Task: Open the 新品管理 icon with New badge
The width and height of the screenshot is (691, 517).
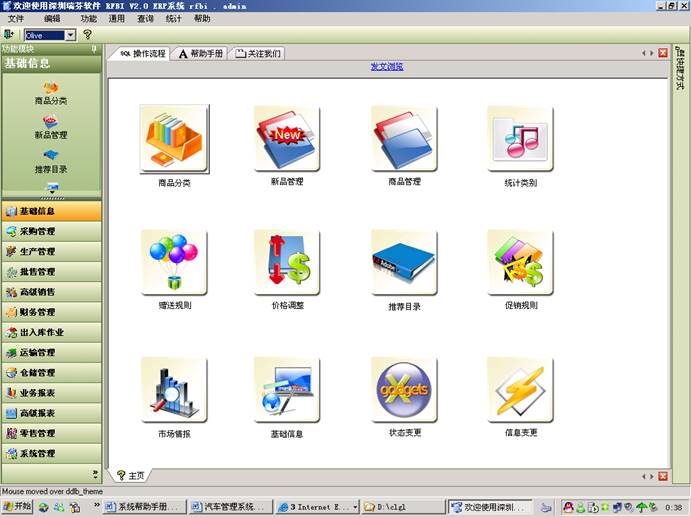Action: click(287, 139)
